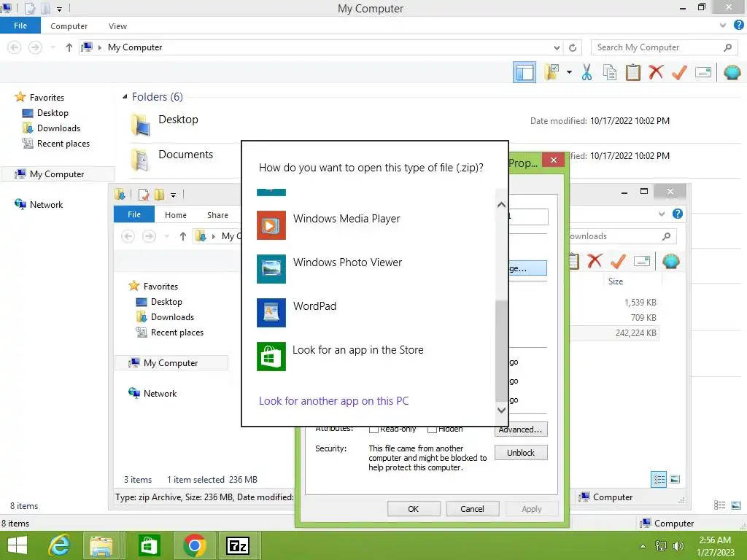Click the Unblock button
Viewport: 747px width, 560px height.
tap(521, 453)
